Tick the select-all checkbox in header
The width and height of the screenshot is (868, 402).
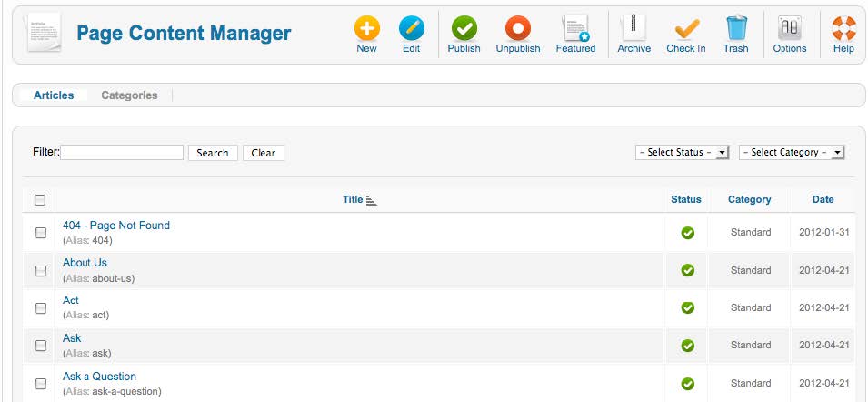coord(40,200)
